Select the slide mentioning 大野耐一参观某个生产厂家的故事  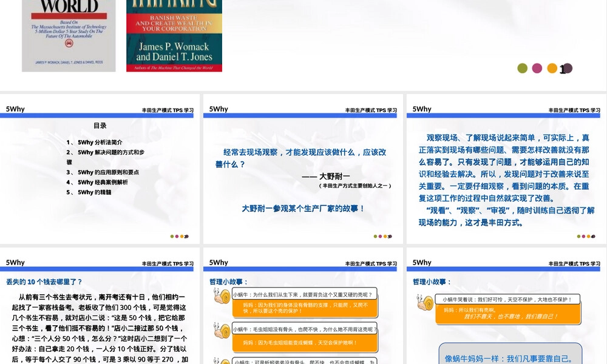point(303,169)
